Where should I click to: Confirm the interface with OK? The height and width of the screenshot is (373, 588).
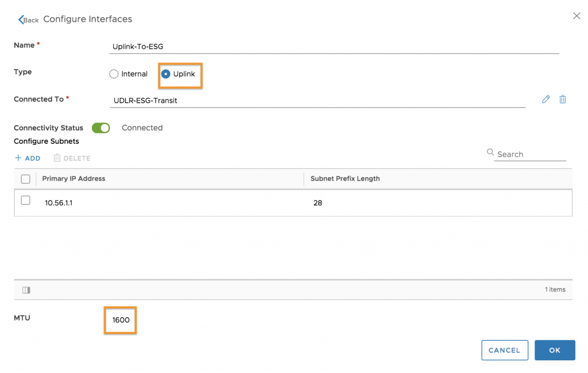(x=555, y=350)
